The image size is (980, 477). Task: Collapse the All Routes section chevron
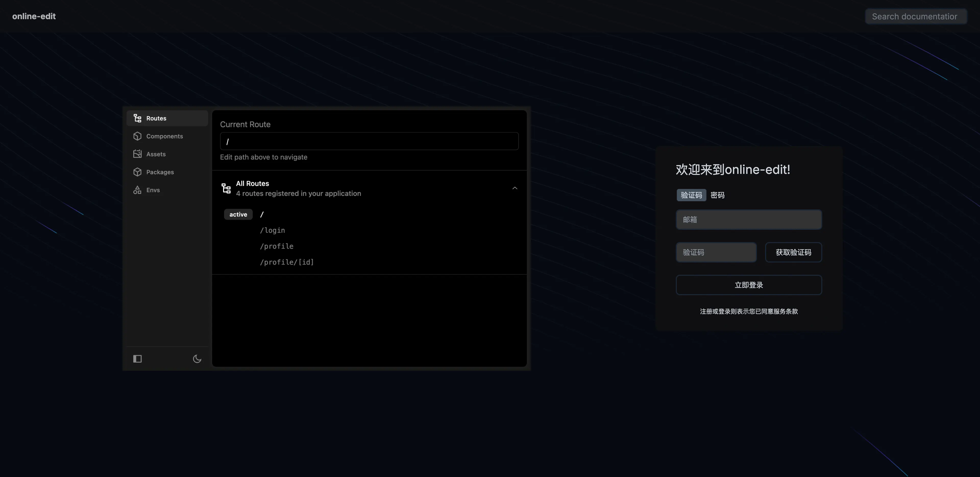[x=515, y=188]
